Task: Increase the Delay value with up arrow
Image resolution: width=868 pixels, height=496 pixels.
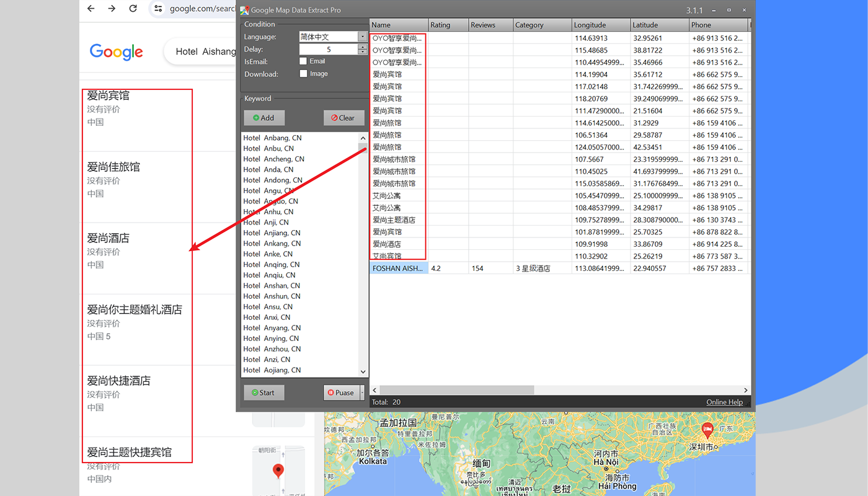Action: click(363, 46)
